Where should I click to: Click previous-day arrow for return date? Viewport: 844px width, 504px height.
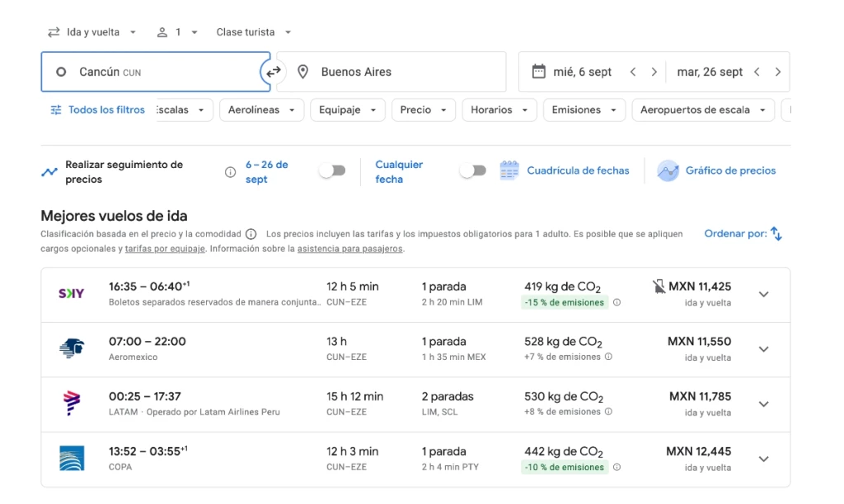click(x=757, y=72)
